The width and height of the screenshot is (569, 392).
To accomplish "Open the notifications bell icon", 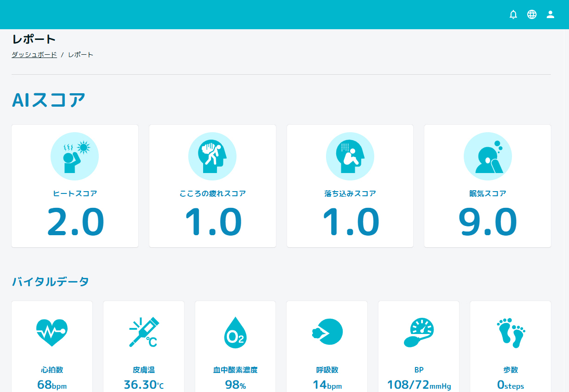I will (x=513, y=14).
